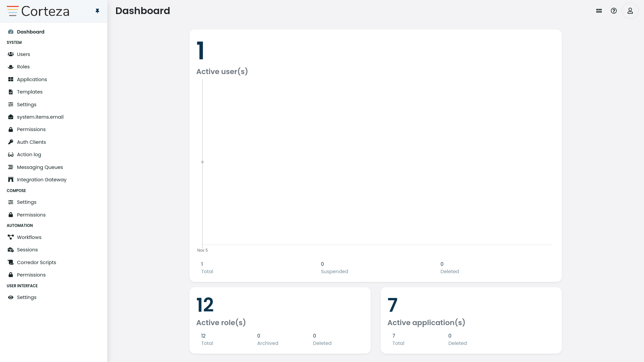Click the Corredor Scripts scroll icon
This screenshot has height=362, width=644.
11,262
